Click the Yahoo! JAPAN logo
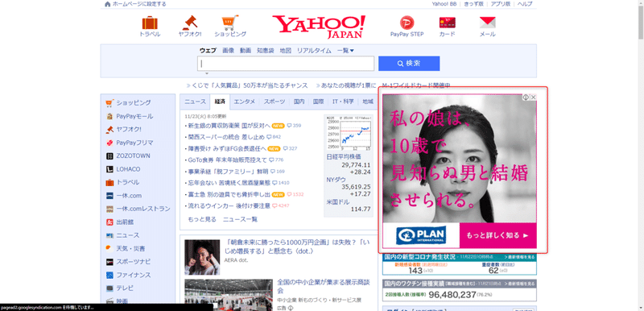This screenshot has width=644, height=311. point(319,27)
